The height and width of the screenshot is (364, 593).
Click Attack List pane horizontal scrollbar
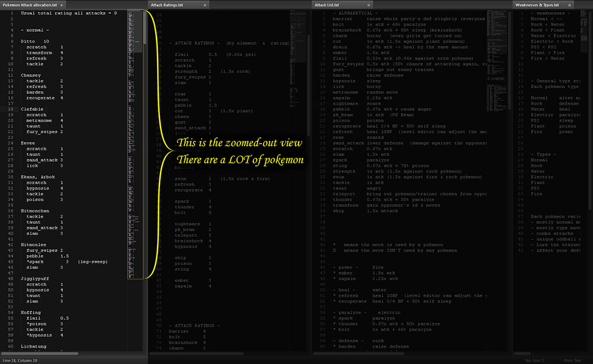tap(354, 353)
